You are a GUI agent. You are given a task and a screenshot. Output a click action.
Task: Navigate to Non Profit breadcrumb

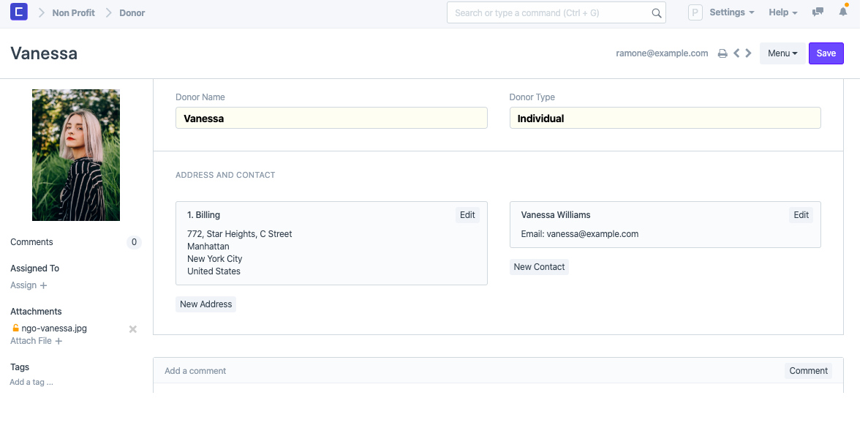tap(74, 12)
